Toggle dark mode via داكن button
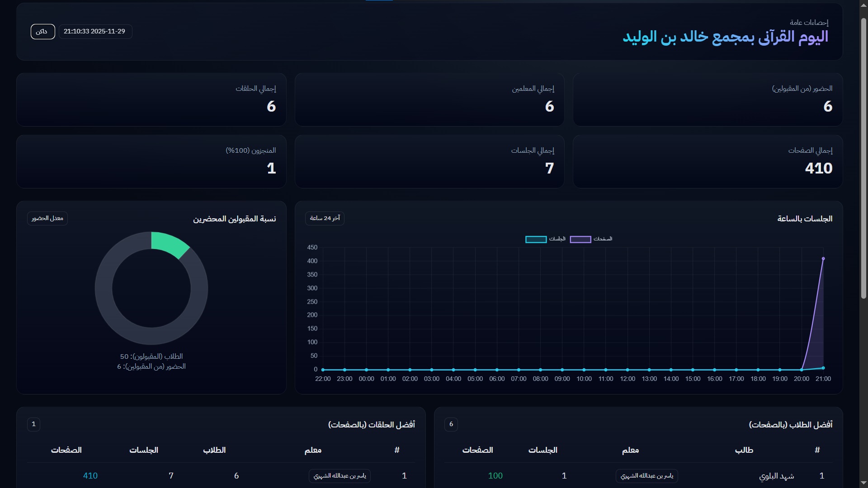 (x=42, y=31)
